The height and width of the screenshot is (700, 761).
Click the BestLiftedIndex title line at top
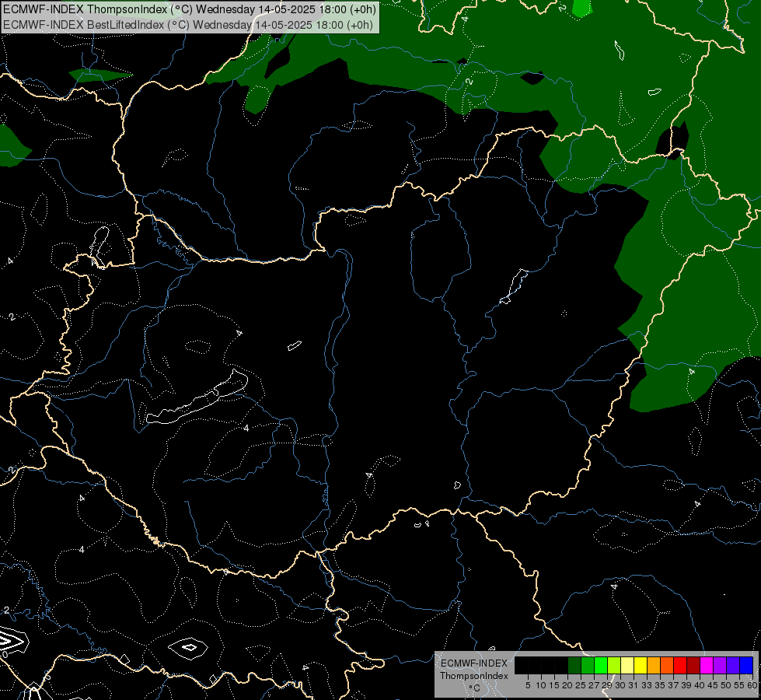point(188,25)
